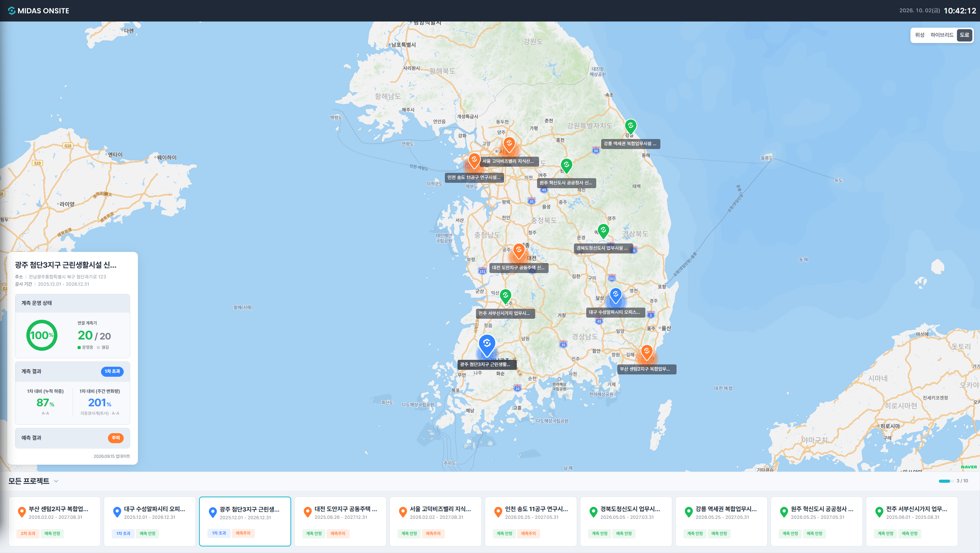This screenshot has height=553, width=980.
Task: Open the 원주 혁신도시 project card
Action: coord(817,521)
